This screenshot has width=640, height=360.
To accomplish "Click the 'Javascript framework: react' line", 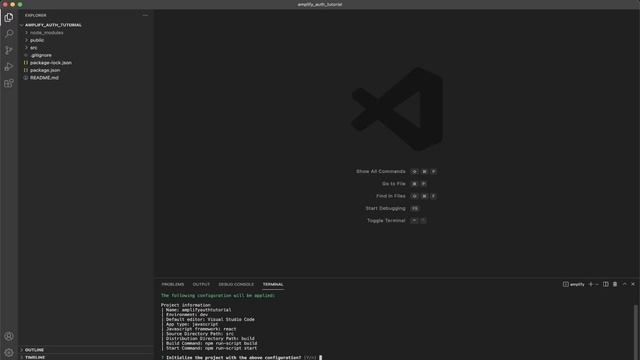I will [x=201, y=329].
